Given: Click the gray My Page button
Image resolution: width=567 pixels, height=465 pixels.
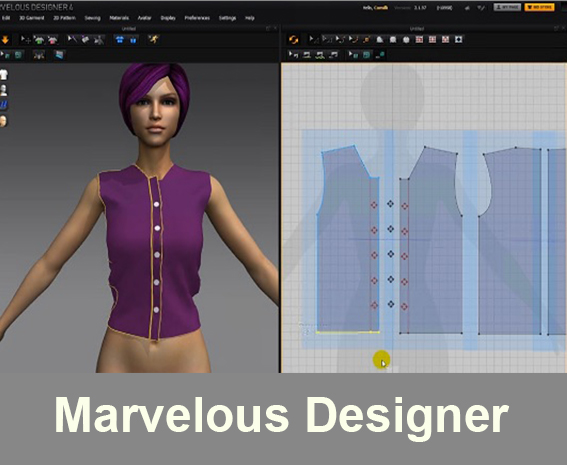Looking at the screenshot, I should tap(507, 7).
